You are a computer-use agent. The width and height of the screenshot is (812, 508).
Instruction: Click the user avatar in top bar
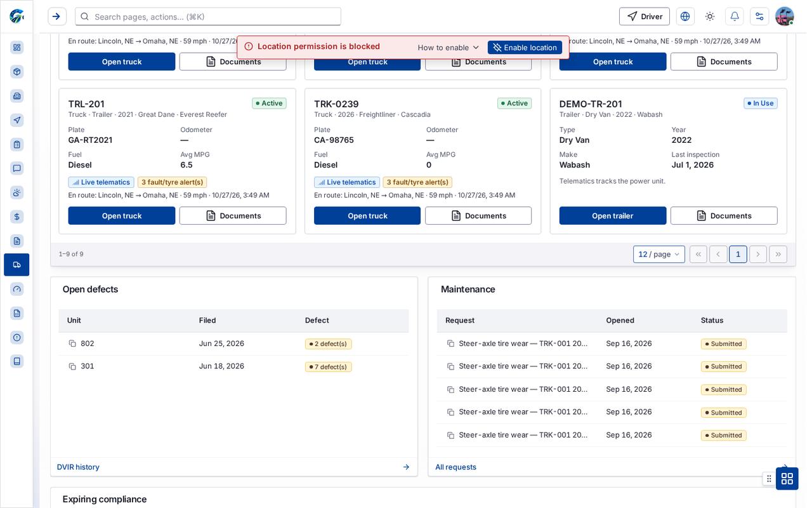click(x=785, y=17)
